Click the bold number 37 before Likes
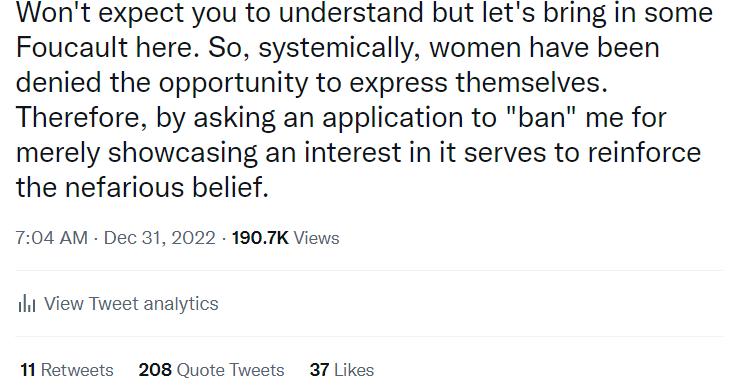Viewport: 739px width, 388px height. (x=319, y=370)
